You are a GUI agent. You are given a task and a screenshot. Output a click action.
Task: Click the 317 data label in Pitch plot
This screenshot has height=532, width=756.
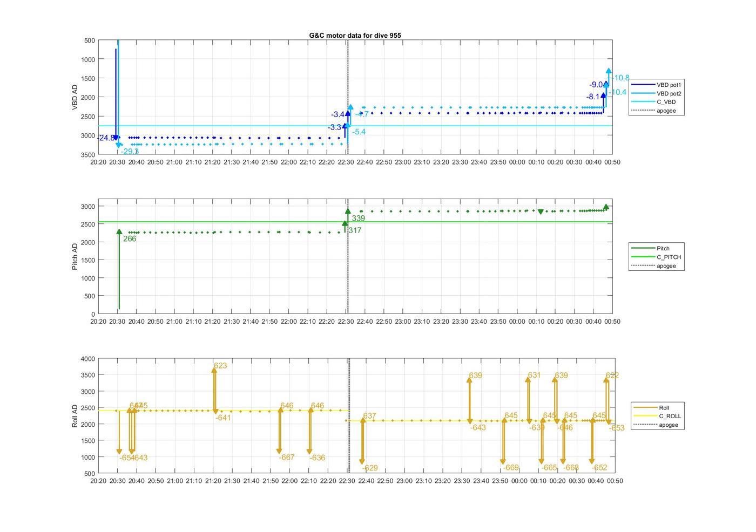(x=355, y=230)
